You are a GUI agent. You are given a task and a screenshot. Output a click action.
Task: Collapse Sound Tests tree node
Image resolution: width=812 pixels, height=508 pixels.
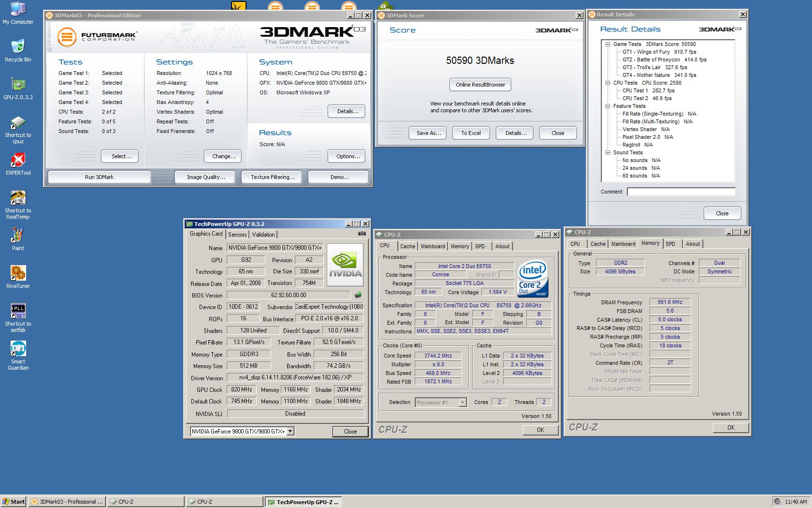(608, 152)
